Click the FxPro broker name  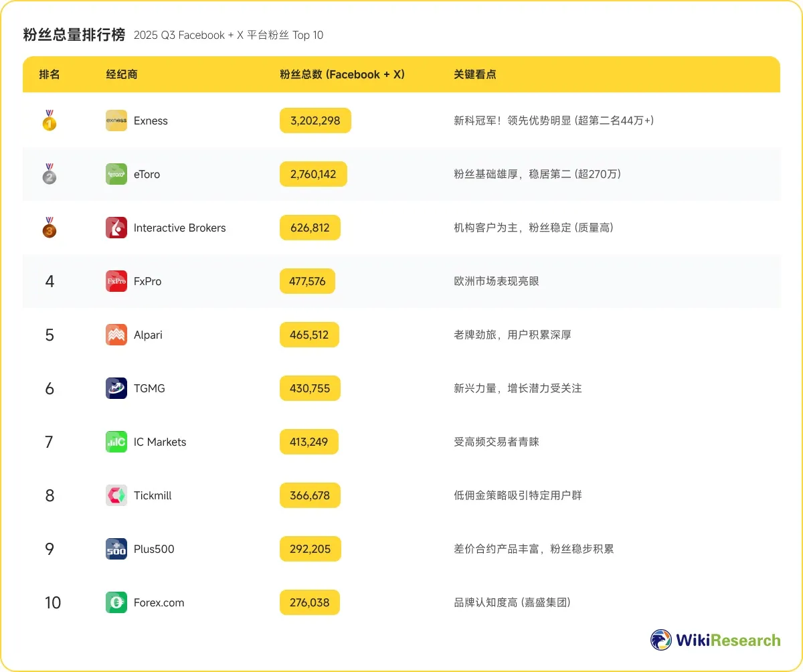[x=147, y=281]
